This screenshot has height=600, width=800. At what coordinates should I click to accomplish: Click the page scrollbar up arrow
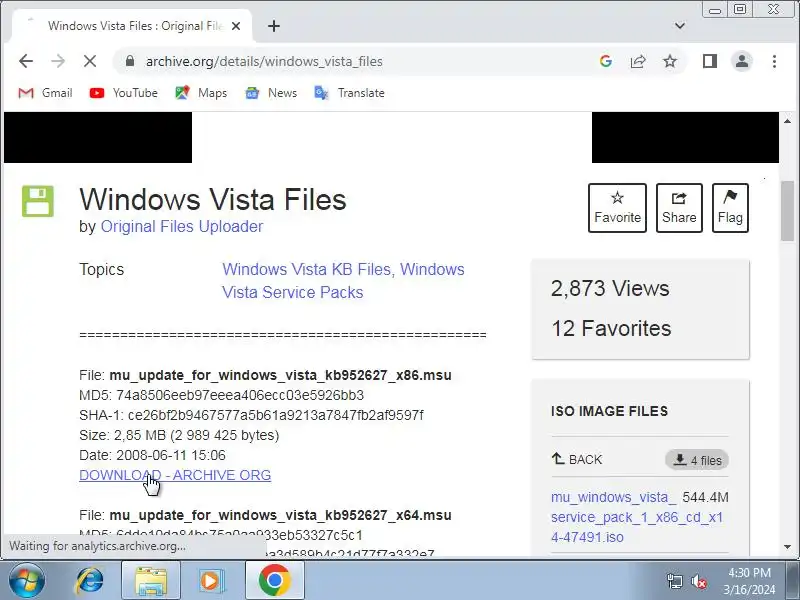pos(787,121)
